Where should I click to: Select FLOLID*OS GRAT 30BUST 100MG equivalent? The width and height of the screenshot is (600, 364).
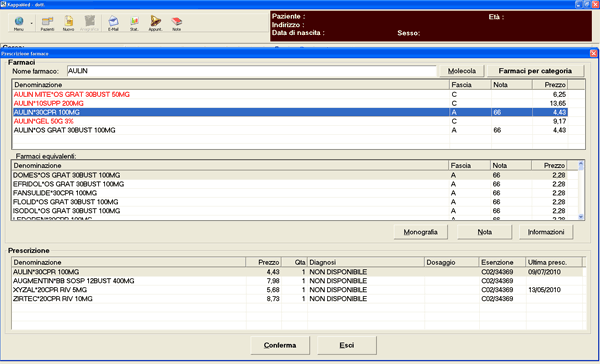[289, 202]
